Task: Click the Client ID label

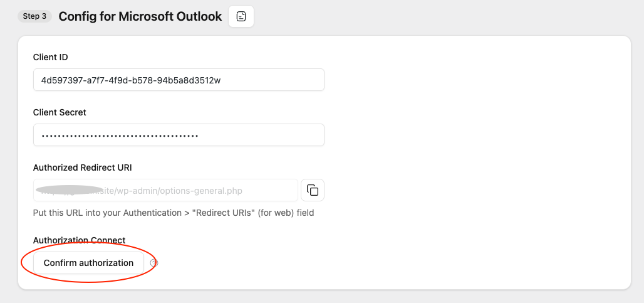Action: (x=50, y=57)
